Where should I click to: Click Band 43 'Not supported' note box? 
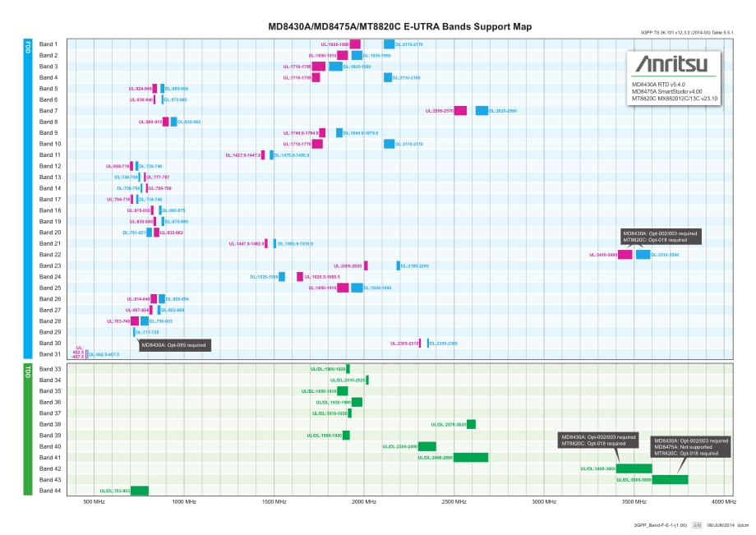691,447
